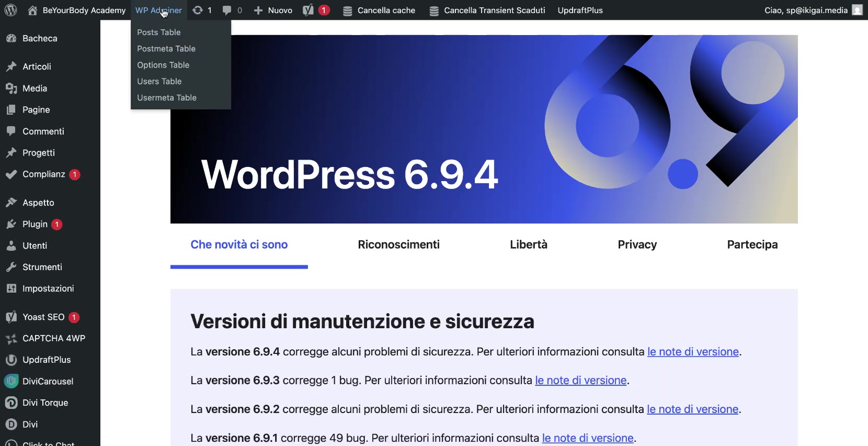The width and height of the screenshot is (868, 446).
Task: Click the WordPress logo in admin bar
Action: tap(10, 10)
